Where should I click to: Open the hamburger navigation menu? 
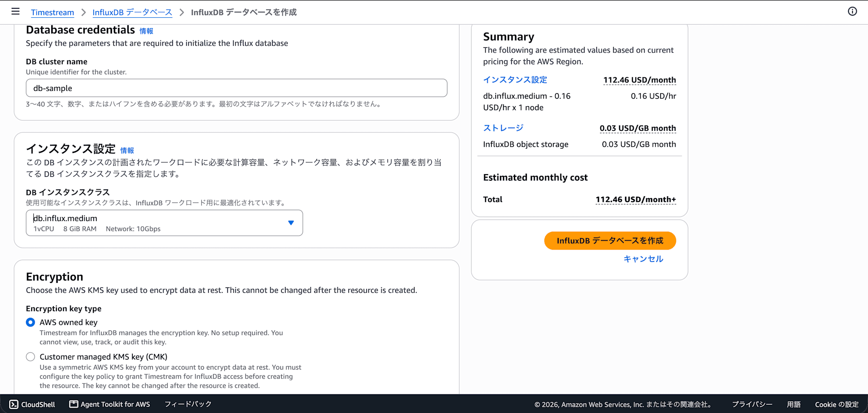tap(16, 12)
